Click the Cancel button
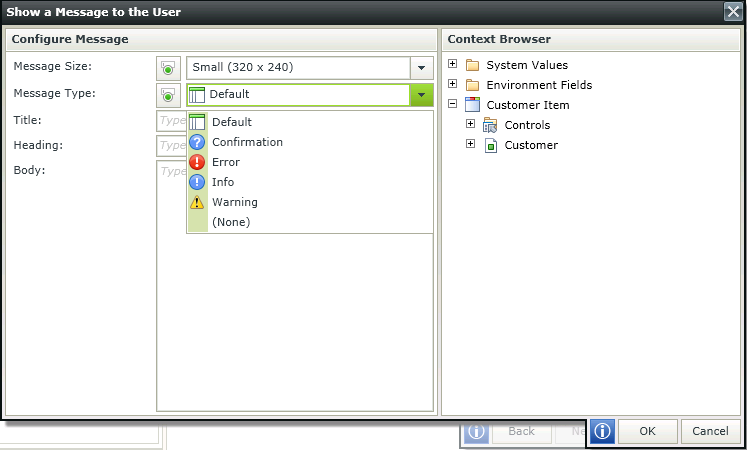Screen dimensions: 747x450 [710, 431]
